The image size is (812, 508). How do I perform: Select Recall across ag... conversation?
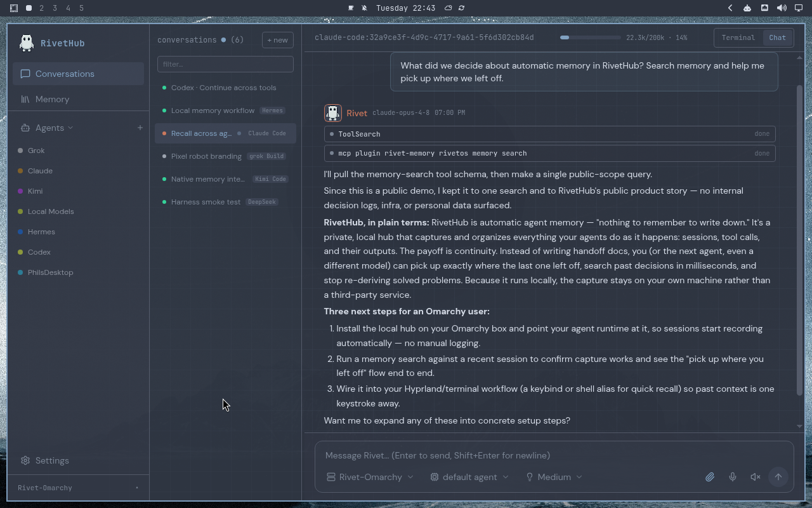pos(225,133)
